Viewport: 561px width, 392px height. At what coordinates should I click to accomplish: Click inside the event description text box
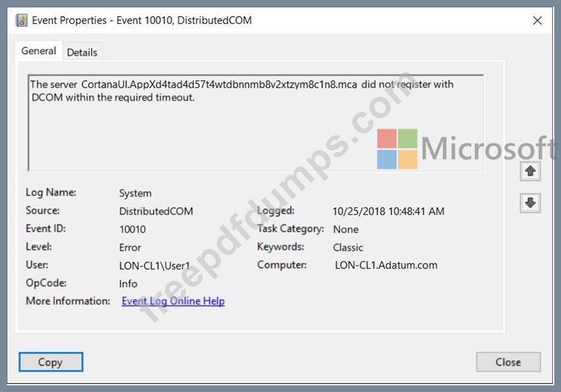[256, 123]
